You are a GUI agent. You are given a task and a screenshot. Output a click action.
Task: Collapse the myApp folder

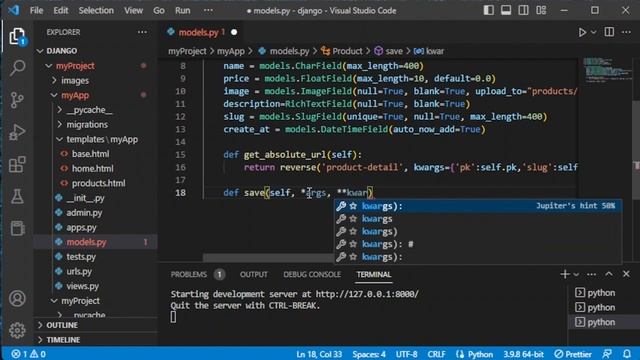(x=75, y=95)
